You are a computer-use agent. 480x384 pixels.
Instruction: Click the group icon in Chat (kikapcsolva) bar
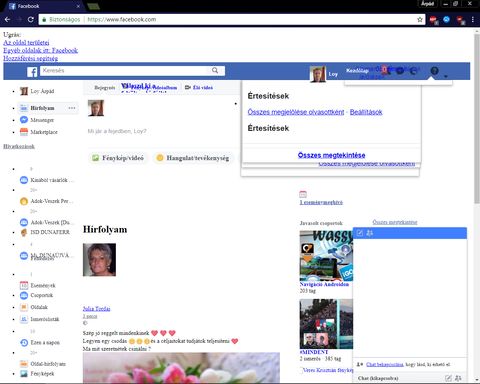[458, 378]
